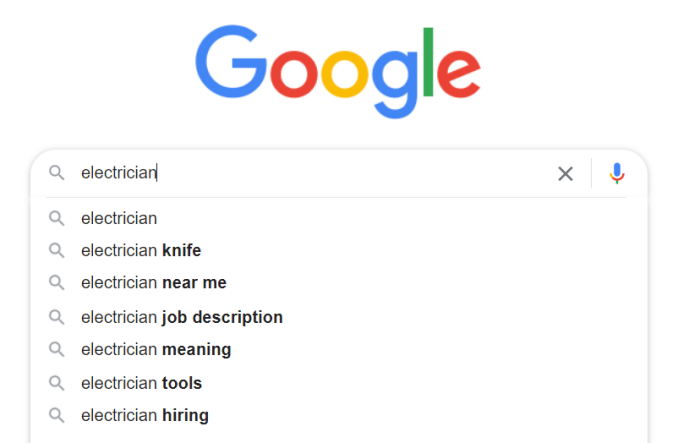Click the magnifier icon beside "electrician job description"
Image resolution: width=689 pixels, height=443 pixels.
pos(57,317)
